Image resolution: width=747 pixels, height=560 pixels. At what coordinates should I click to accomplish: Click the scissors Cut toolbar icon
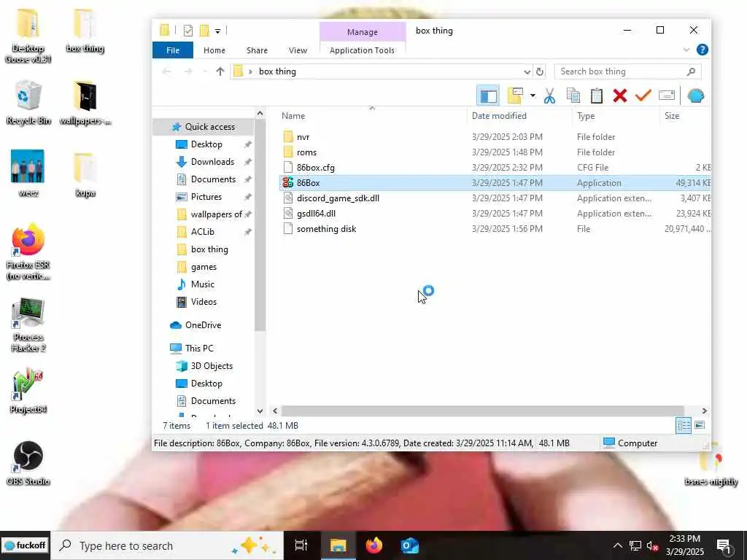point(549,96)
